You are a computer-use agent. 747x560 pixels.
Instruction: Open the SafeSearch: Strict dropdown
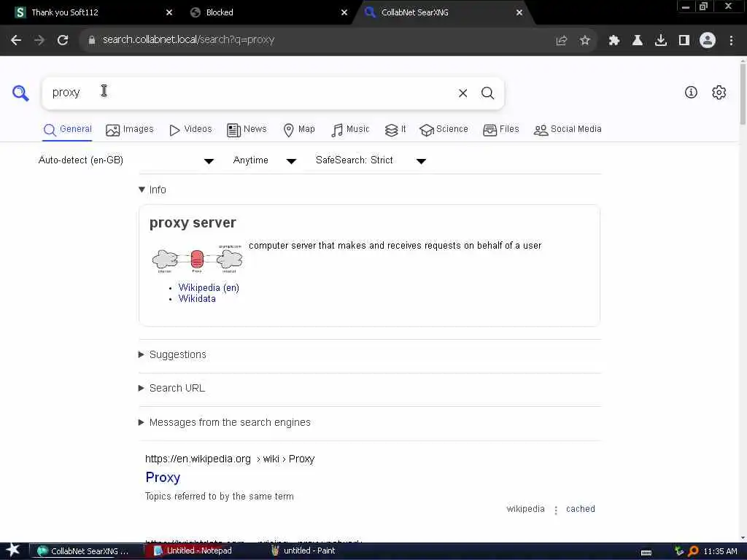click(x=371, y=160)
